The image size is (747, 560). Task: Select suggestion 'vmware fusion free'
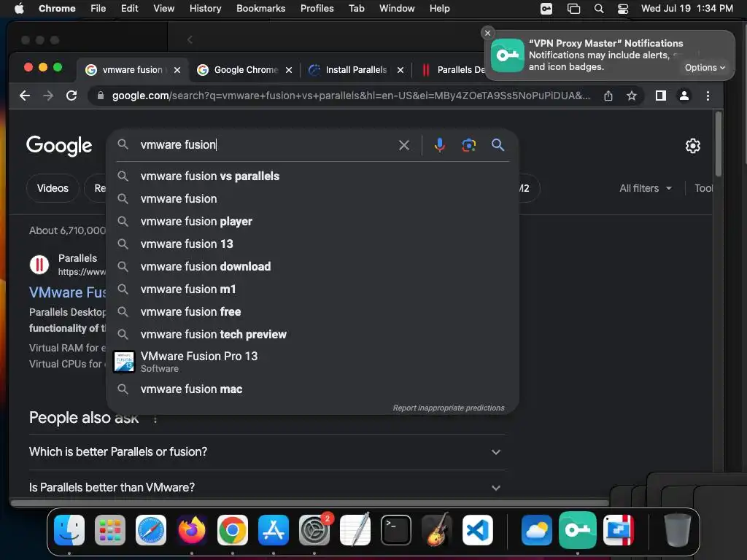coord(312,312)
